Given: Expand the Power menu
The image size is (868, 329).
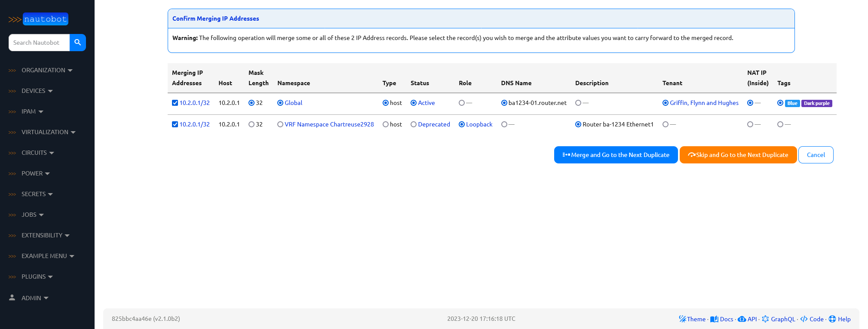Looking at the screenshot, I should click(36, 173).
